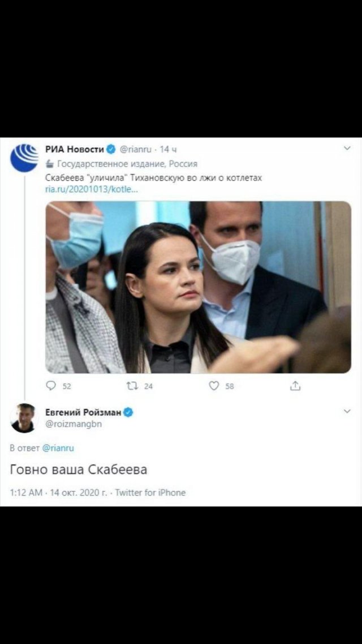Retweet the РИА Новости post
This screenshot has height=644, width=362.
click(x=132, y=386)
